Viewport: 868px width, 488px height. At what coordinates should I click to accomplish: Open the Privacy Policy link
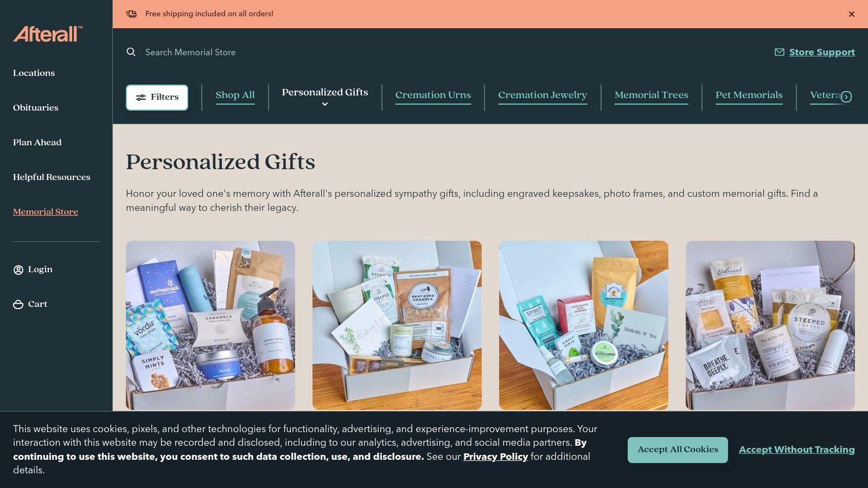[x=495, y=457]
